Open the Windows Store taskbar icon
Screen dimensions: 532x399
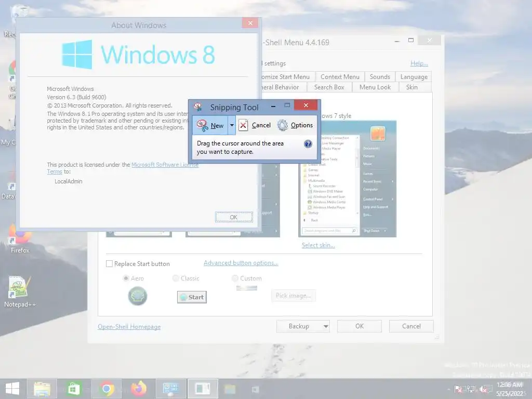tap(74, 389)
